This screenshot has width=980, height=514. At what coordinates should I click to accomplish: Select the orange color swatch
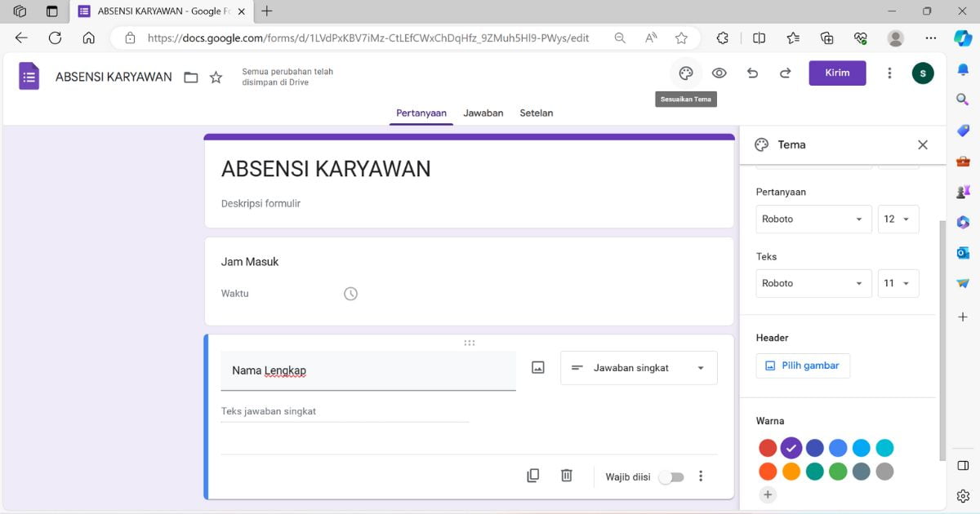pos(791,472)
